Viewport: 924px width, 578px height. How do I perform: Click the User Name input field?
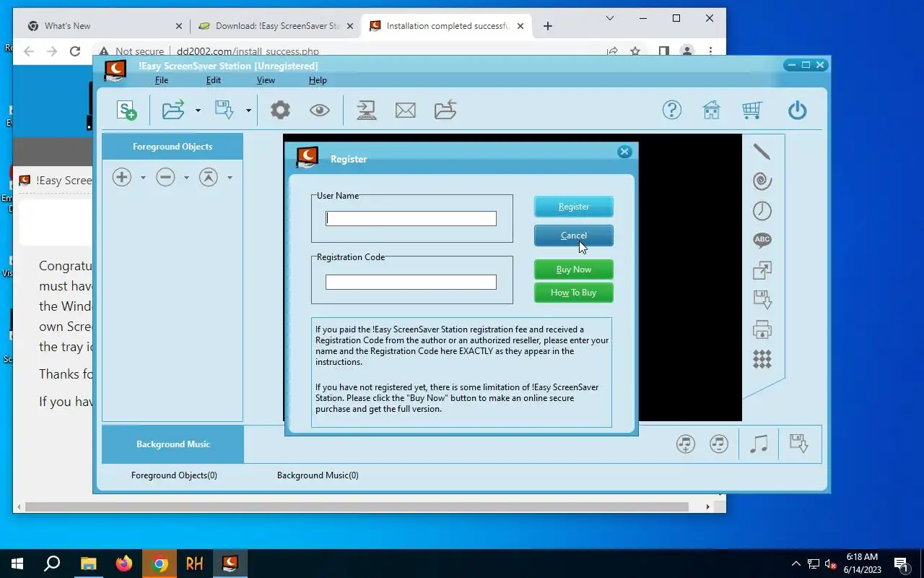(411, 218)
